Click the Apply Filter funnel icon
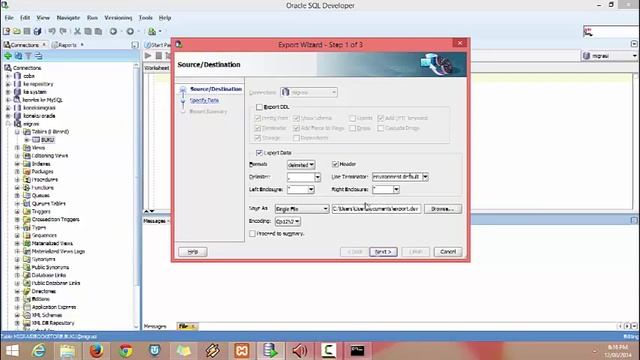Image resolution: width=640 pixels, height=360 pixels. coord(29,56)
